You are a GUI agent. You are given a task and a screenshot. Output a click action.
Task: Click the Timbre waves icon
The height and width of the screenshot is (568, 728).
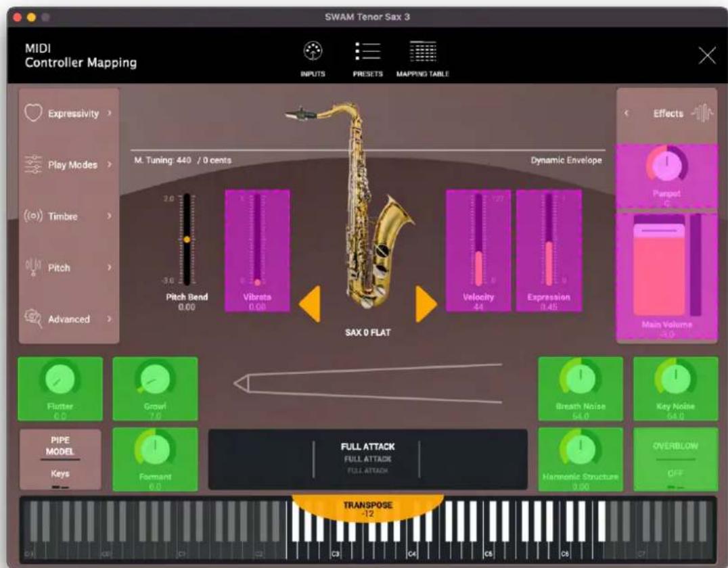tap(33, 216)
